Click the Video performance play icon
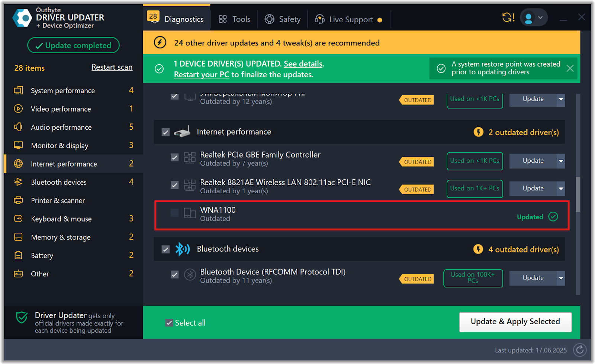The image size is (595, 364). point(18,109)
